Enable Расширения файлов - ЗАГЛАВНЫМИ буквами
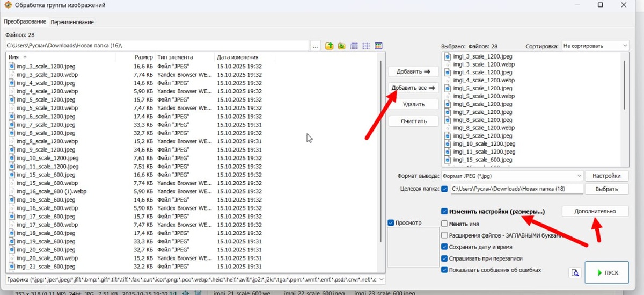644x295 pixels. point(444,235)
